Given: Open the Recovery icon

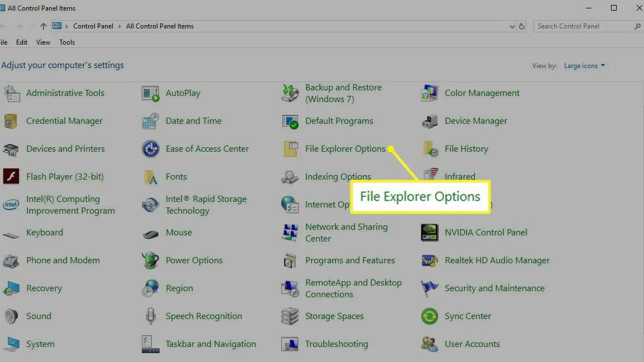Looking at the screenshot, I should pos(11,288).
